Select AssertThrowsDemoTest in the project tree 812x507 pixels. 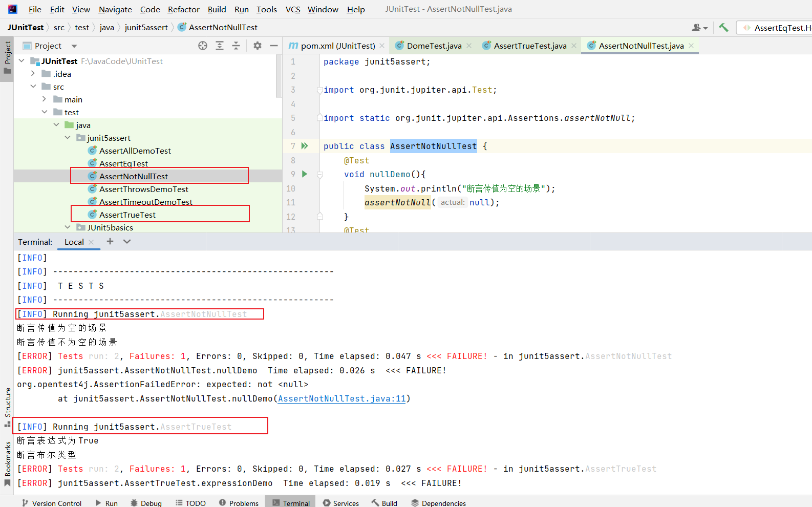143,189
